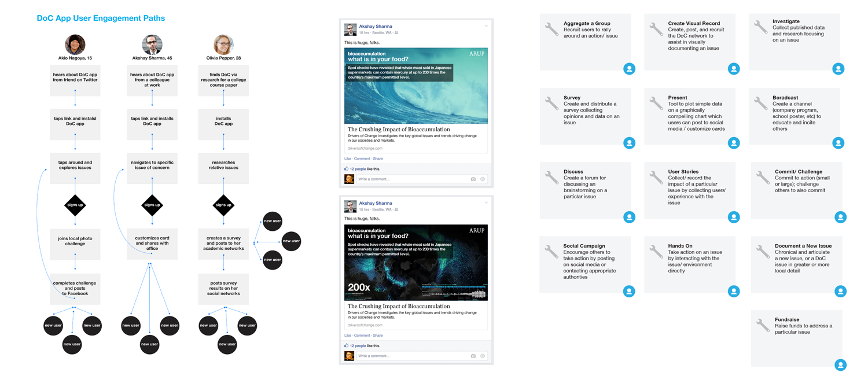Select 'finds DoC via research for a college course paper' box
Viewport: 868px width, 376px height.
(x=223, y=81)
